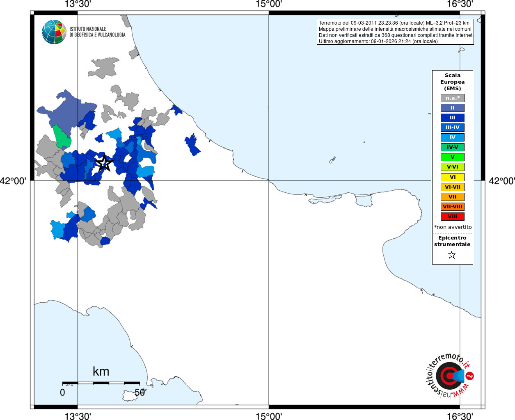Click the 'Terremoto del 09-03-2011' header line
This screenshot has height=420, width=515.
[394, 23]
